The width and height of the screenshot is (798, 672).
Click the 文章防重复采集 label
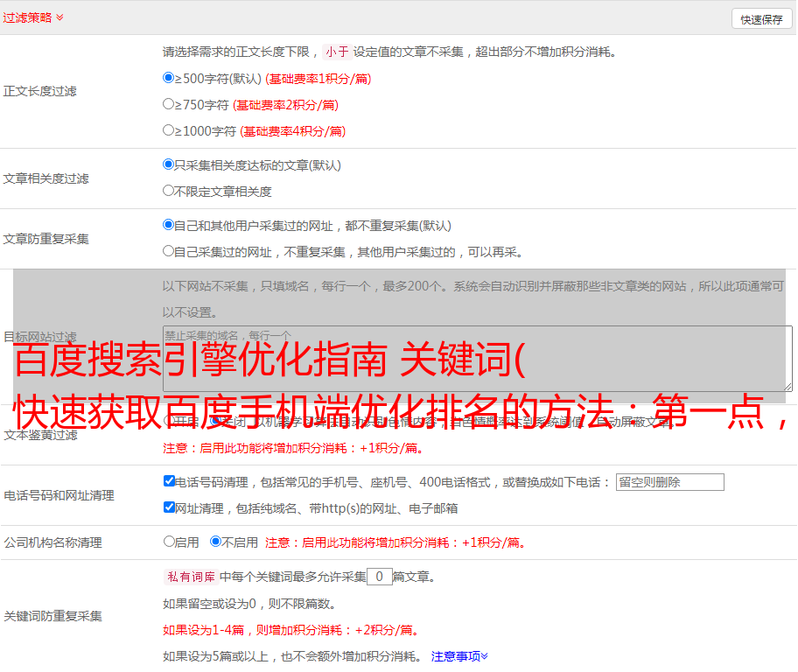click(45, 239)
